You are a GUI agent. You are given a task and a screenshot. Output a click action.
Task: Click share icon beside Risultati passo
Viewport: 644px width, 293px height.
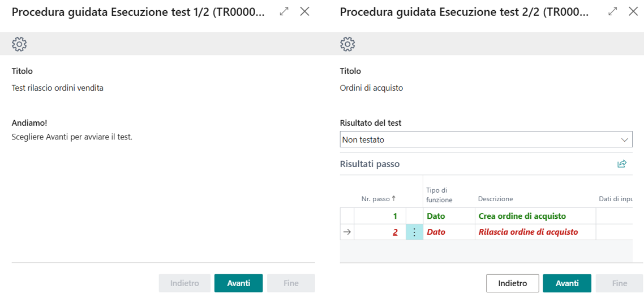[x=622, y=164]
